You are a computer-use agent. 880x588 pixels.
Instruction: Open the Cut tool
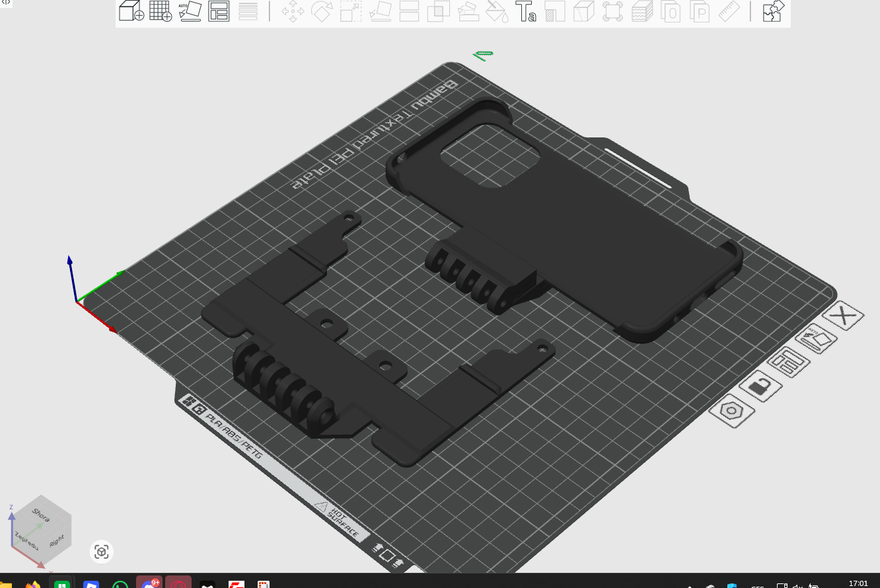point(410,11)
